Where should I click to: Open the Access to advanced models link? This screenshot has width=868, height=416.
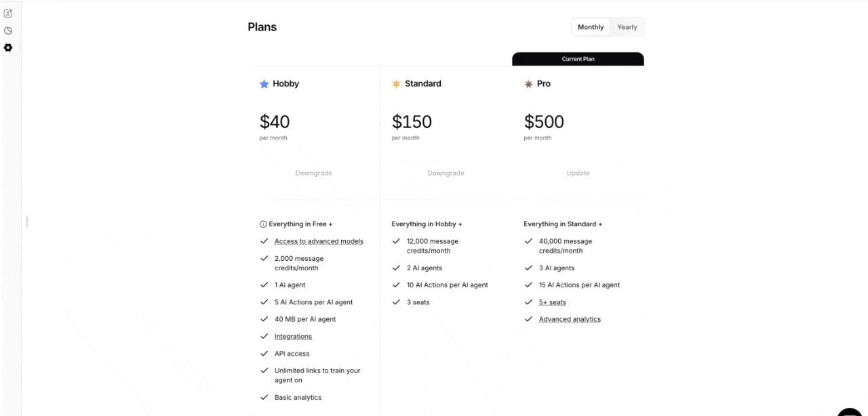click(319, 241)
